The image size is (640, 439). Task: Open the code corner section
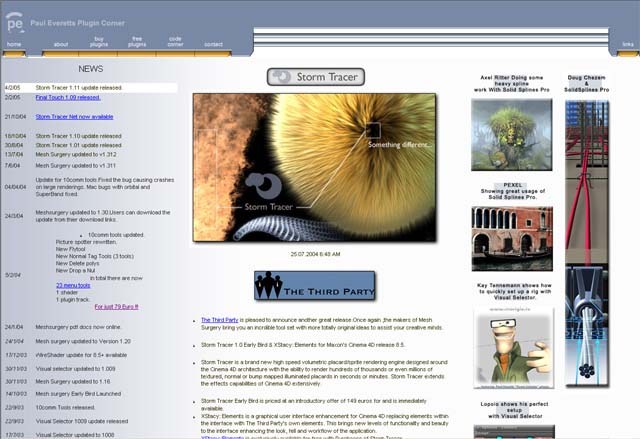coord(175,42)
